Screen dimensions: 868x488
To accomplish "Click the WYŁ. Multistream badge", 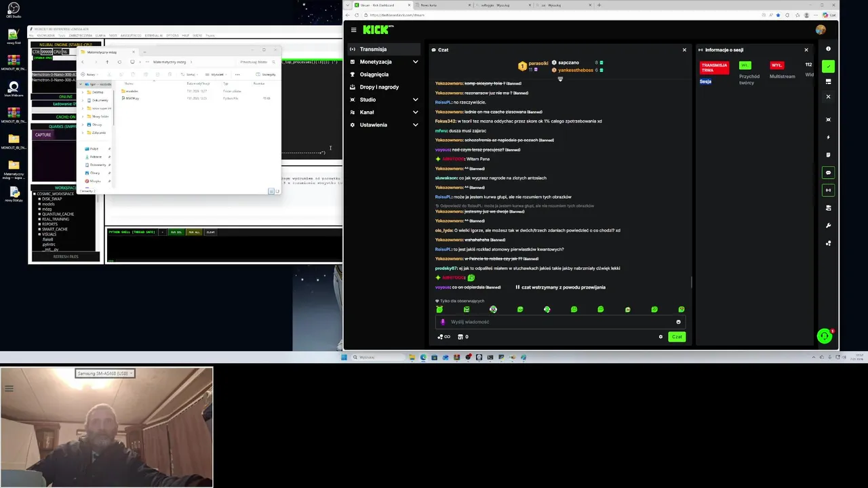I will (777, 65).
